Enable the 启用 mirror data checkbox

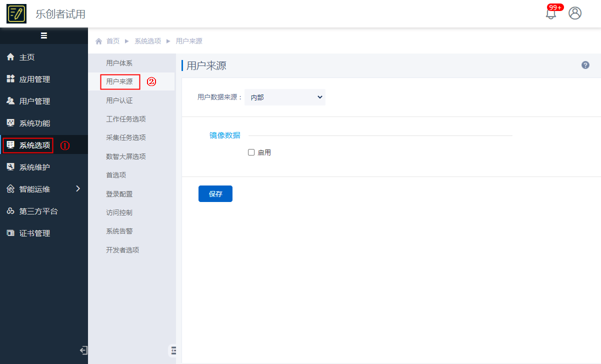251,152
